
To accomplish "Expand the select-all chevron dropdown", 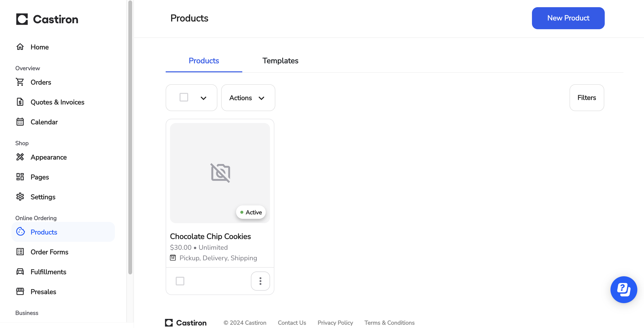I will pos(203,98).
